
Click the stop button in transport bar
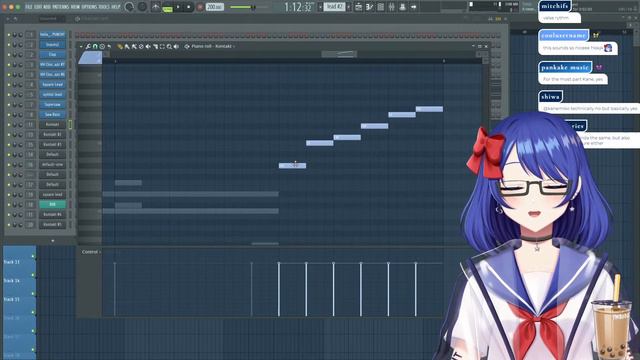click(189, 7)
